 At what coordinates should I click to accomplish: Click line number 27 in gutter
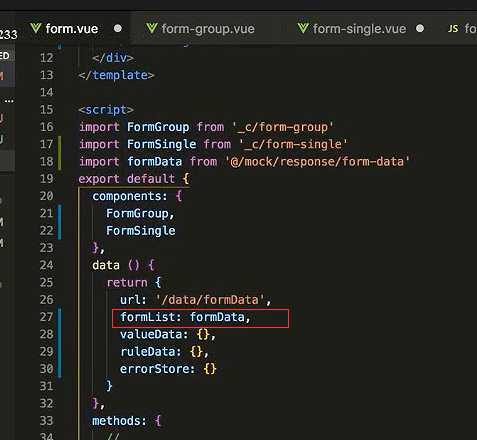coord(47,317)
